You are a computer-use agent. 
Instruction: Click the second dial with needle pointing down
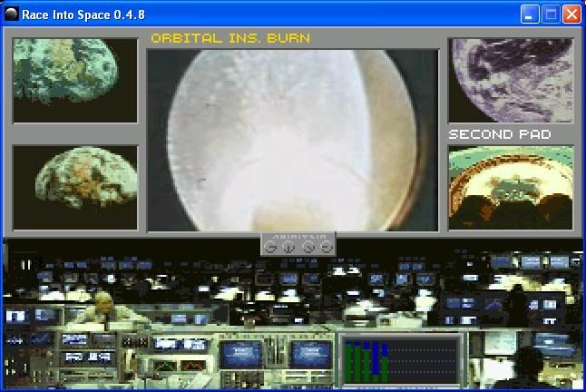(288, 248)
